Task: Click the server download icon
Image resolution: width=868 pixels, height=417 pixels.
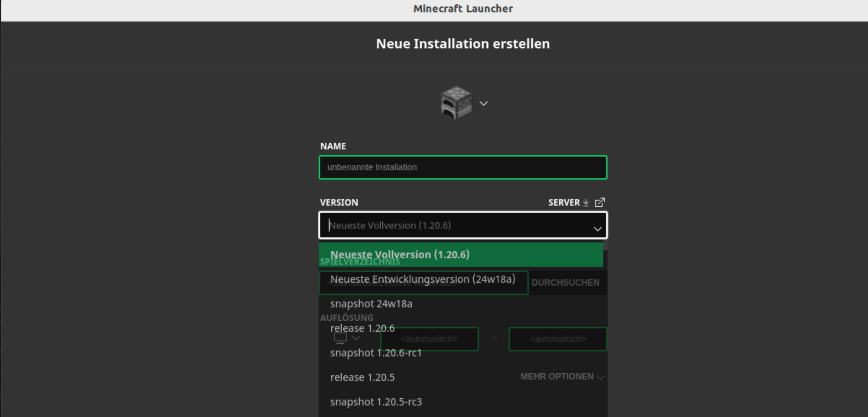Action: click(x=586, y=202)
